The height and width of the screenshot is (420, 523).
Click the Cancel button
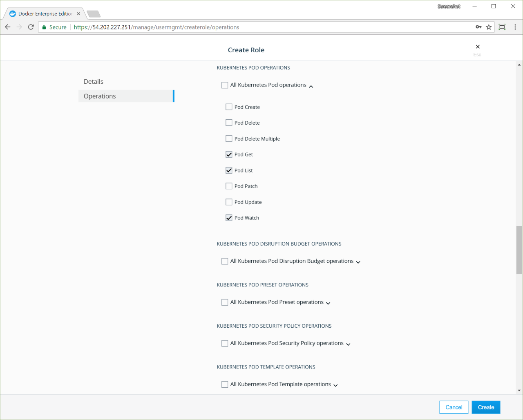click(x=454, y=407)
